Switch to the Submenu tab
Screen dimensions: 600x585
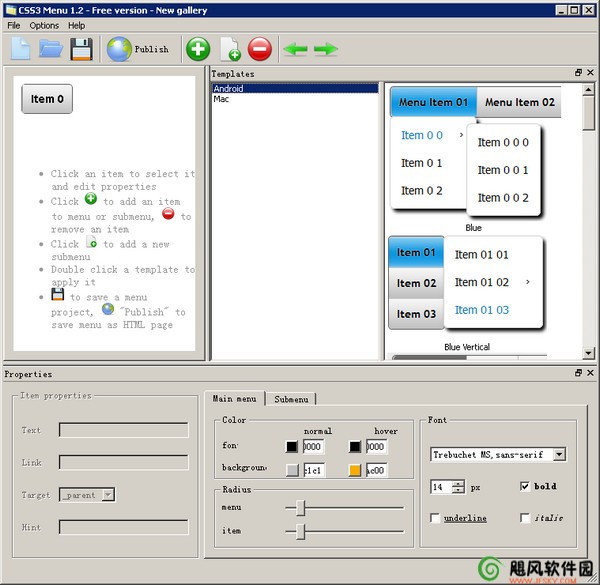click(291, 399)
